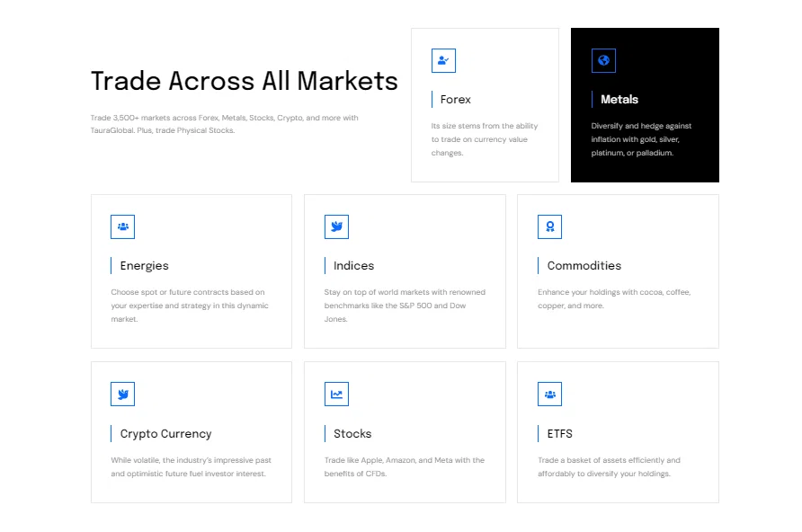Click Commodities description mentioning cocoa, coffee
Screen dimensions: 802x532
tap(614, 299)
